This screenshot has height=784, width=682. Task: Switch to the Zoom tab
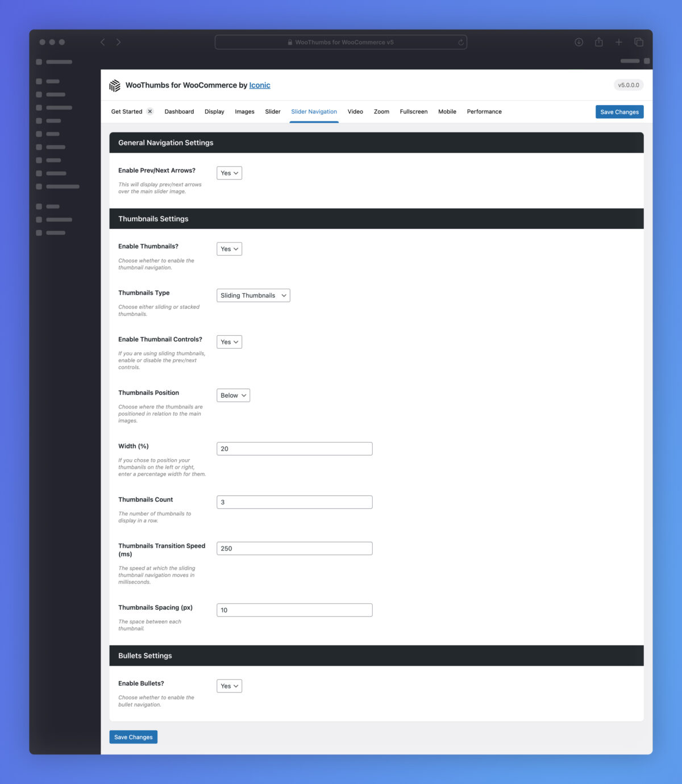(x=381, y=112)
